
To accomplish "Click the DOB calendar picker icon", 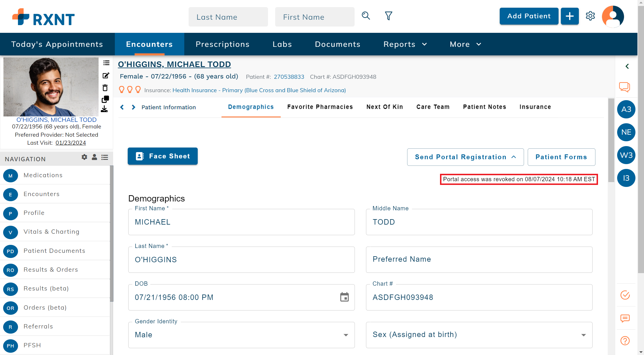I will pos(344,297).
